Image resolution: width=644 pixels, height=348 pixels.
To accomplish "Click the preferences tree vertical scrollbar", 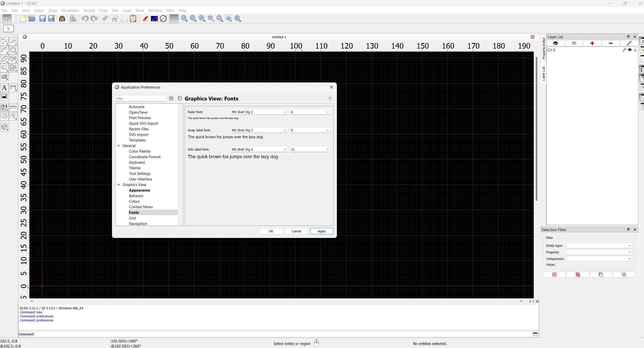I will [180, 165].
